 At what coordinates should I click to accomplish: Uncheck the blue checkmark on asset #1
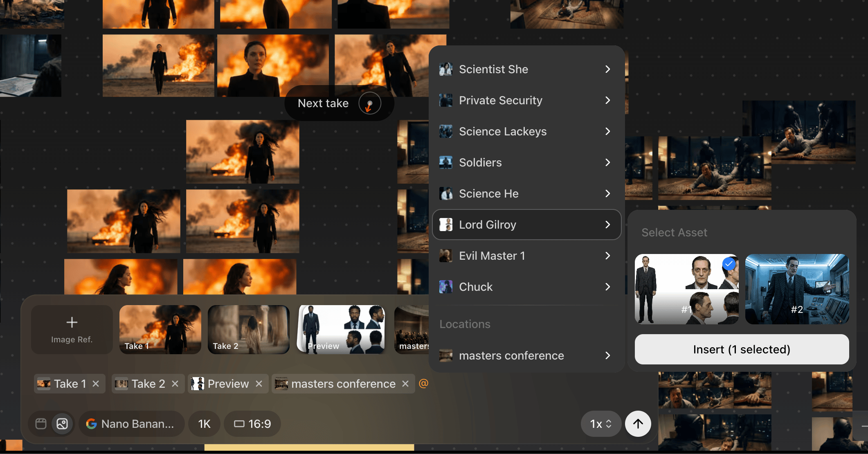pos(729,264)
